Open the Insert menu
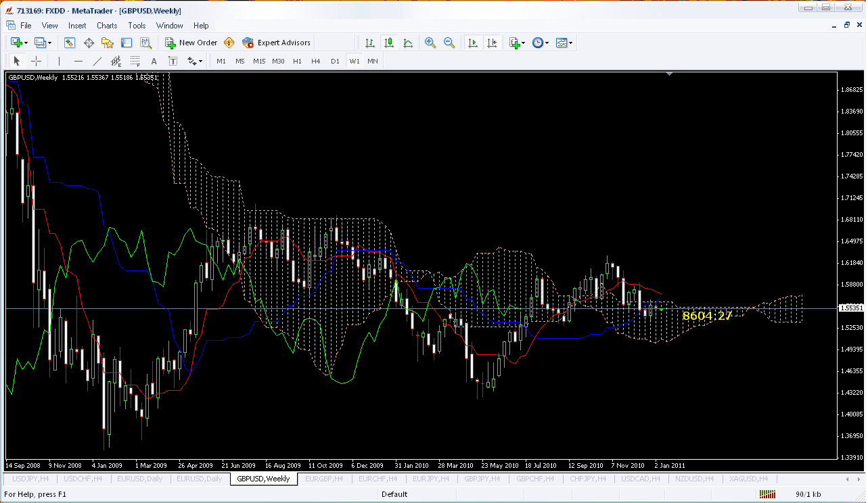 tap(77, 26)
